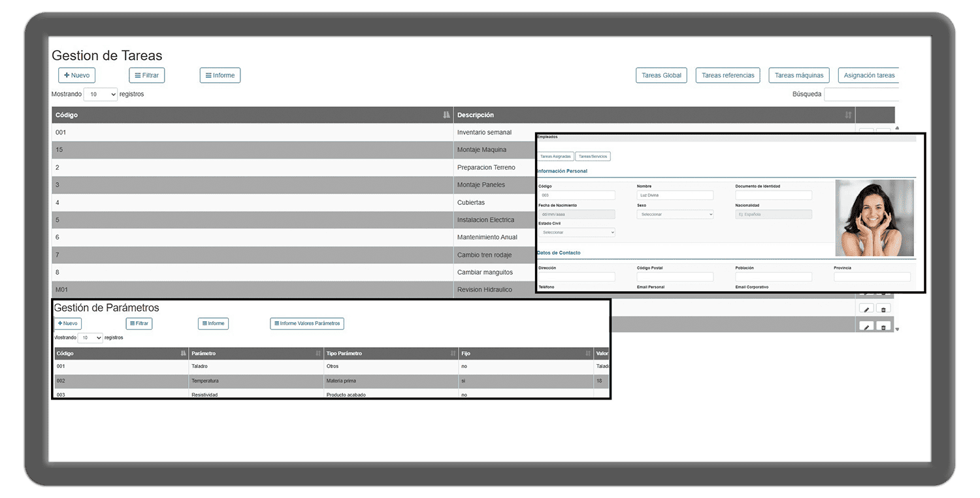Click the Tareas Global button
980x498 pixels.
coord(661,76)
